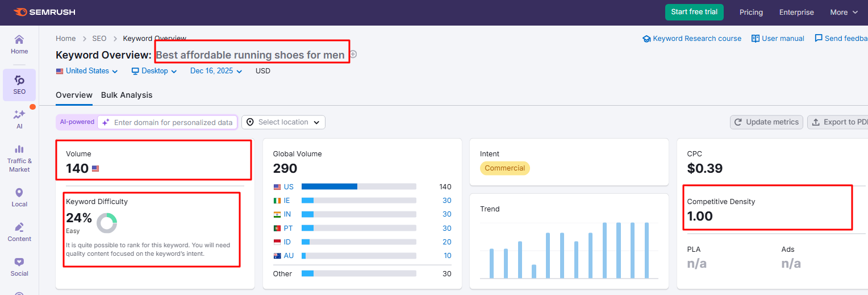Open the AI sidebar tool
The width and height of the screenshot is (868, 295).
pyautogui.click(x=19, y=119)
